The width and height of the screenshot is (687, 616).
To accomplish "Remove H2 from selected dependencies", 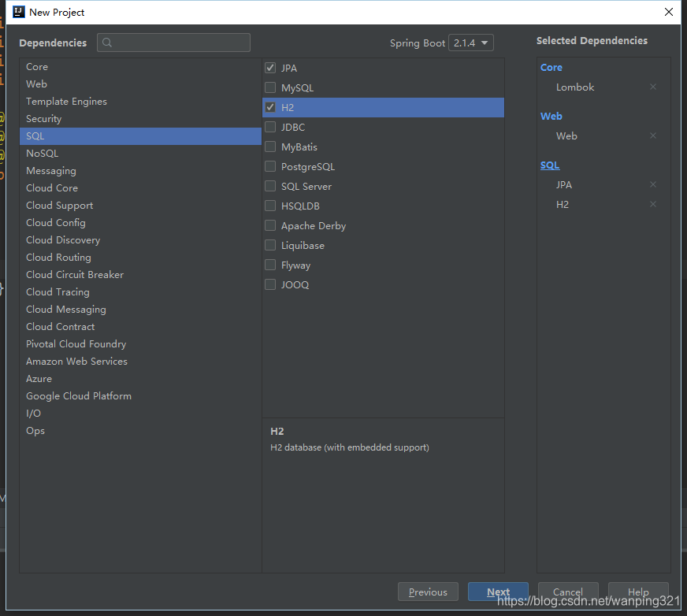I will tap(653, 204).
